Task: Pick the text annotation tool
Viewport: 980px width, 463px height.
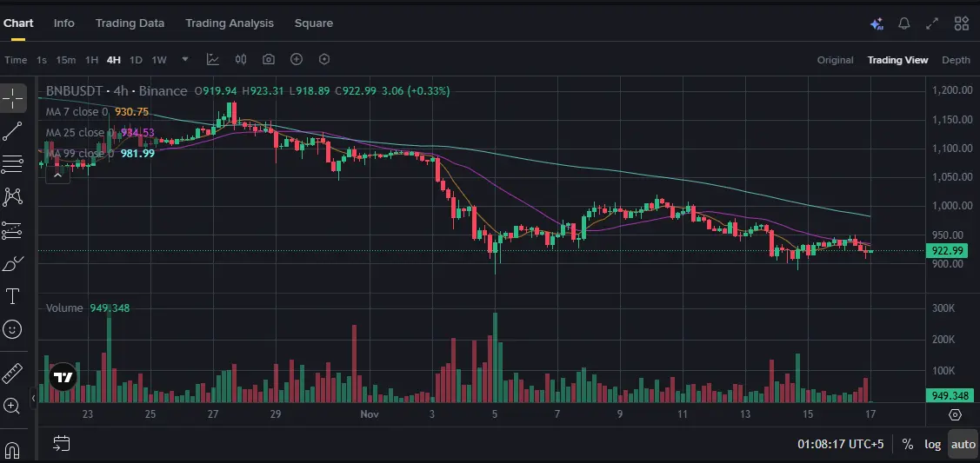Action: pos(13,296)
